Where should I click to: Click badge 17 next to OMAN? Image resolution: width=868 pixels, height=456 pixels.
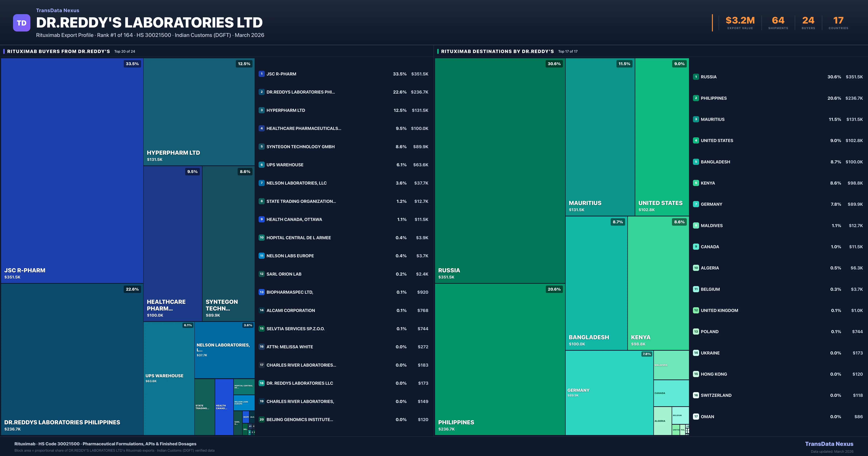click(696, 417)
